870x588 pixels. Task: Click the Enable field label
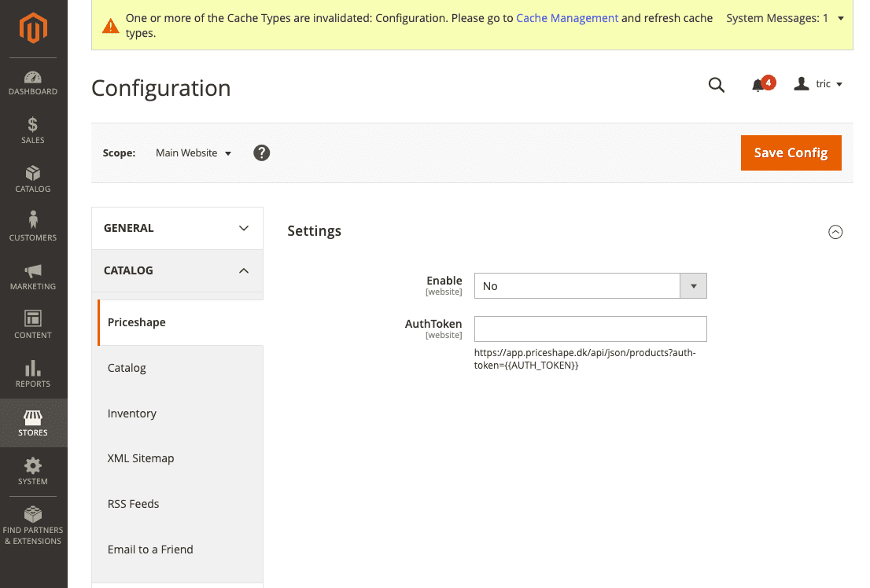[x=444, y=281]
